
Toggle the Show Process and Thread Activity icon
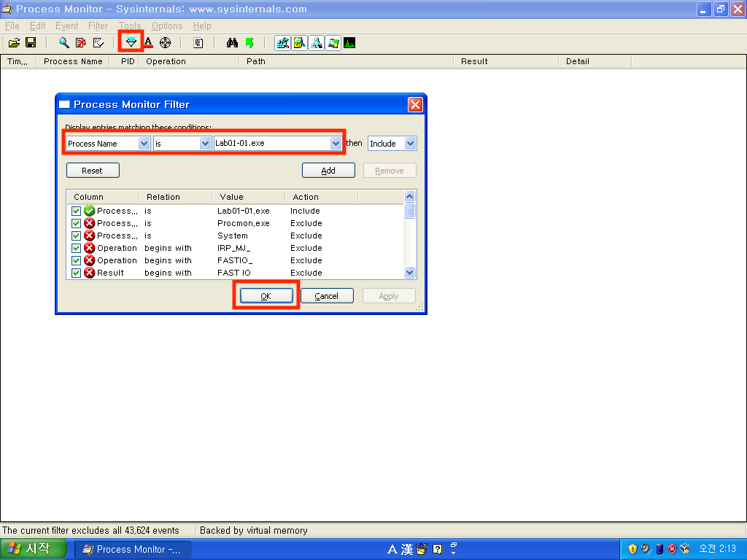point(333,43)
